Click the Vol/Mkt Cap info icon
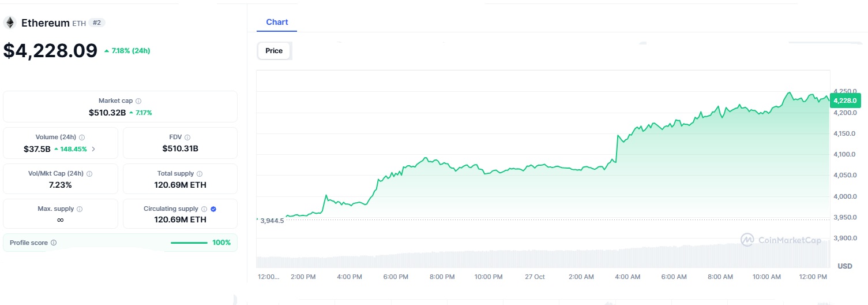 pyautogui.click(x=89, y=174)
